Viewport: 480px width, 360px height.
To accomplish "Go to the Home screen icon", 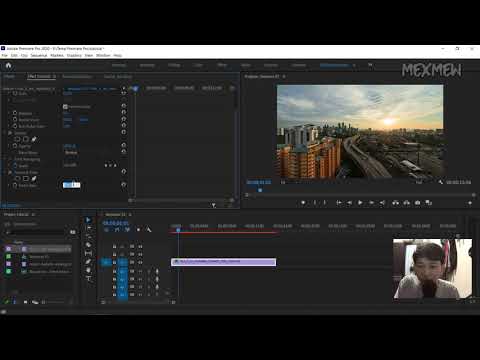I will coord(9,65).
